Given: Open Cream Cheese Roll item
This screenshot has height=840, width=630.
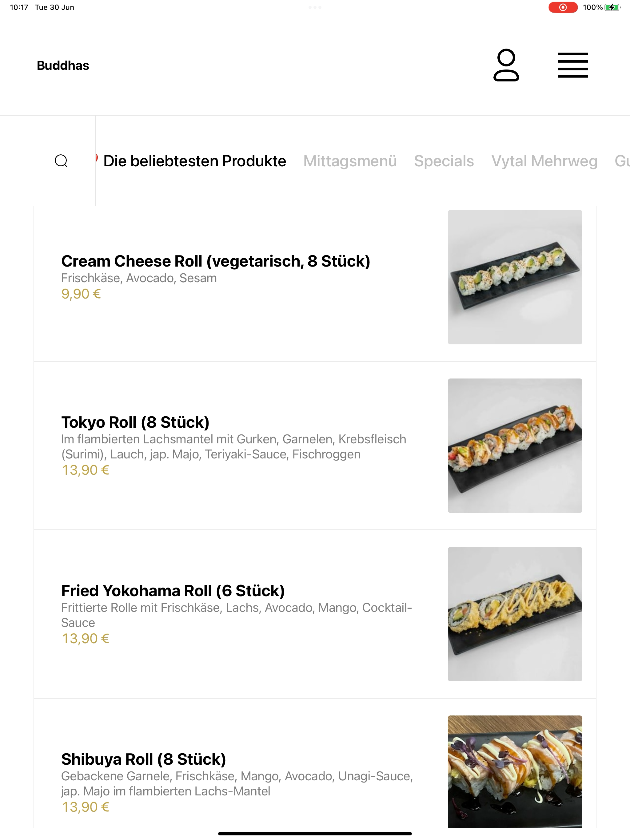Looking at the screenshot, I should tap(315, 277).
